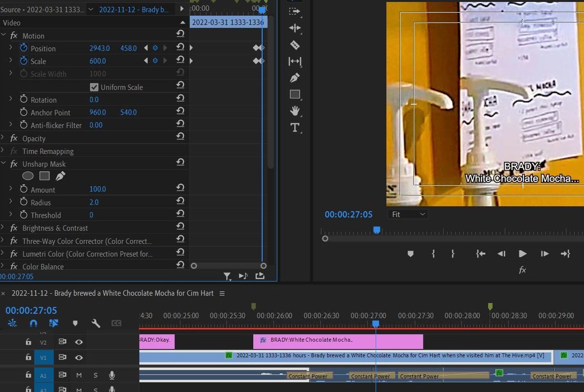This screenshot has width=584, height=392.
Task: Expand Brightness & Contrast effect
Action: (2, 227)
